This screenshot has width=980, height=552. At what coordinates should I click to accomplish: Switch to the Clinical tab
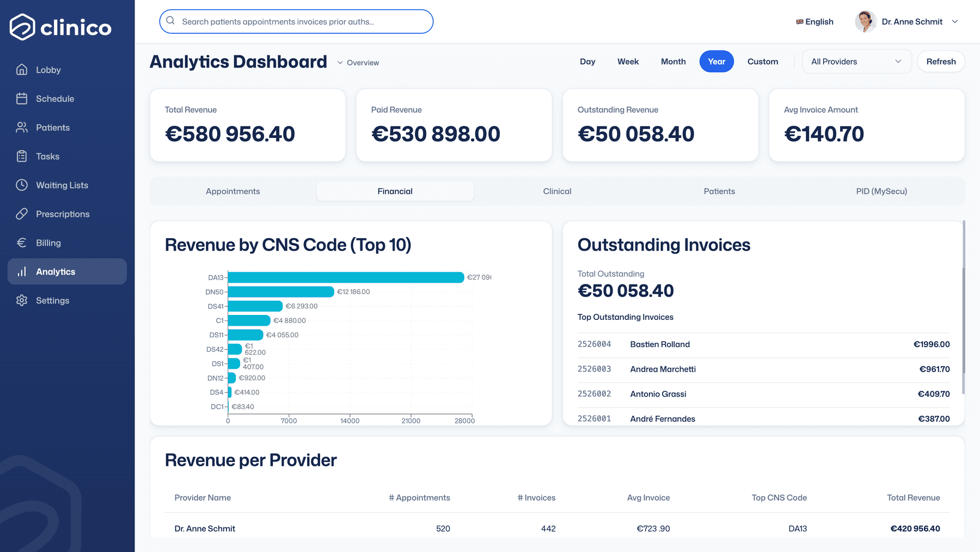tap(557, 191)
